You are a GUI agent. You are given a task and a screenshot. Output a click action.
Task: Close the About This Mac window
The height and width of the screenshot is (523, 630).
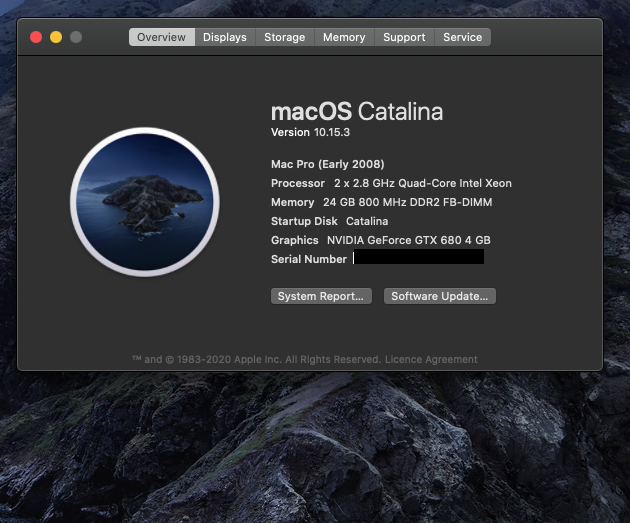pos(36,37)
